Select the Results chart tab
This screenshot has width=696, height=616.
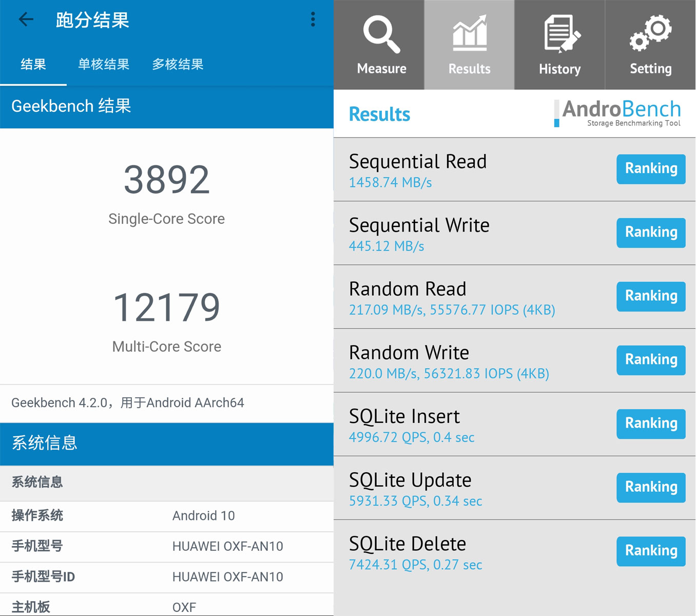click(x=469, y=45)
